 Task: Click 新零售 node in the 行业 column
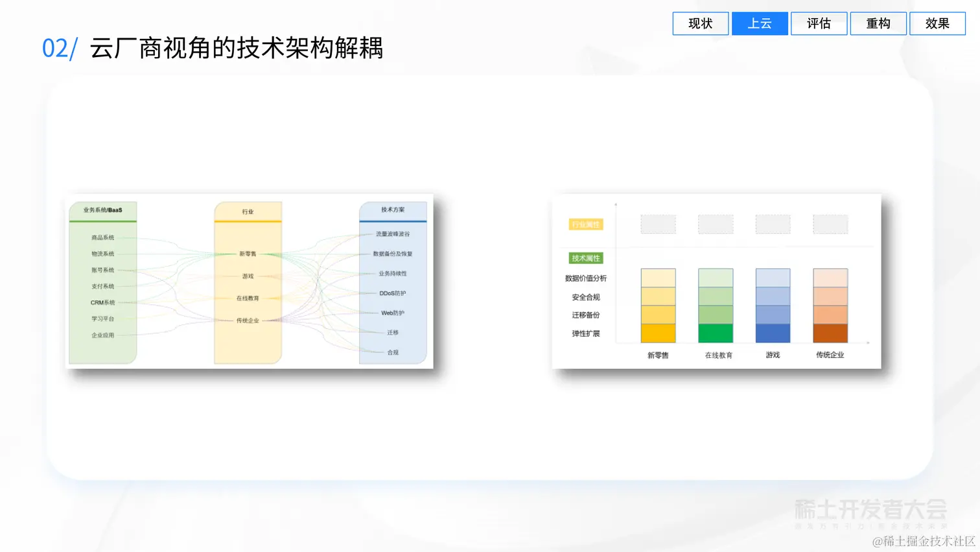248,254
